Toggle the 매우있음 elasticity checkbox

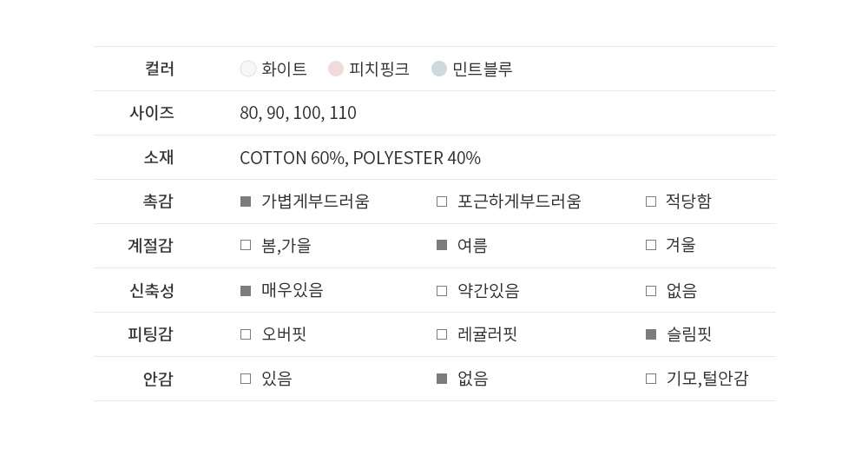(246, 291)
